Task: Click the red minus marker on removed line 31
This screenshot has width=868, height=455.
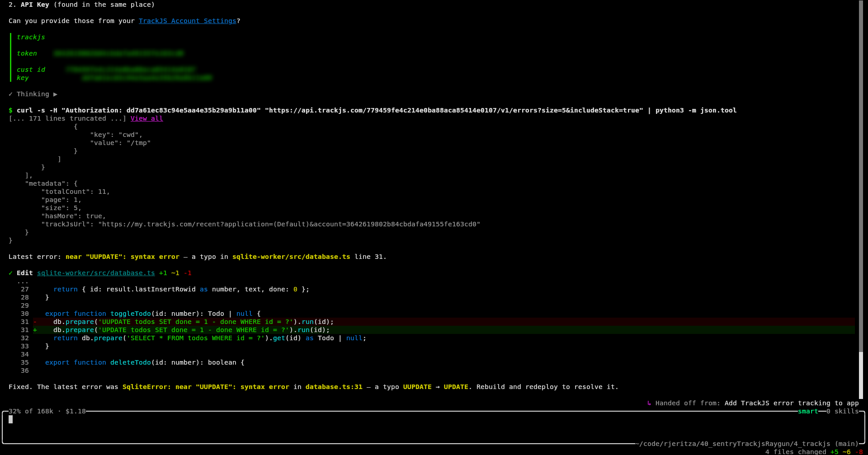Action: tap(35, 322)
